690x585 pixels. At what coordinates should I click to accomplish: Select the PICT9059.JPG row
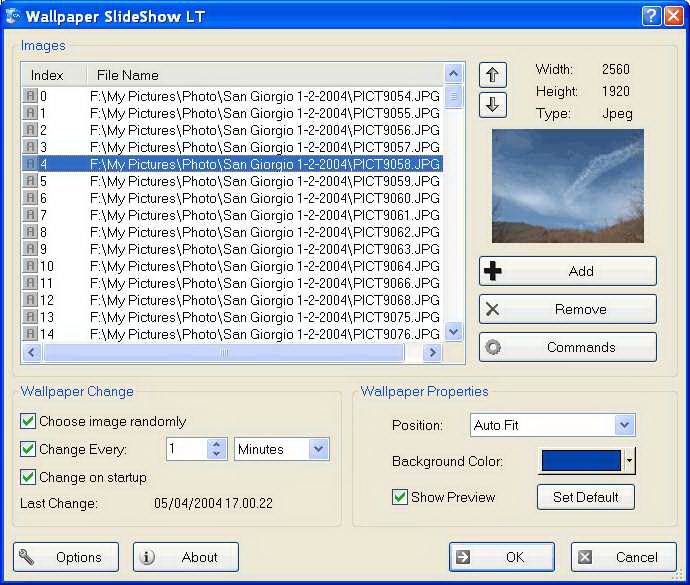[232, 181]
